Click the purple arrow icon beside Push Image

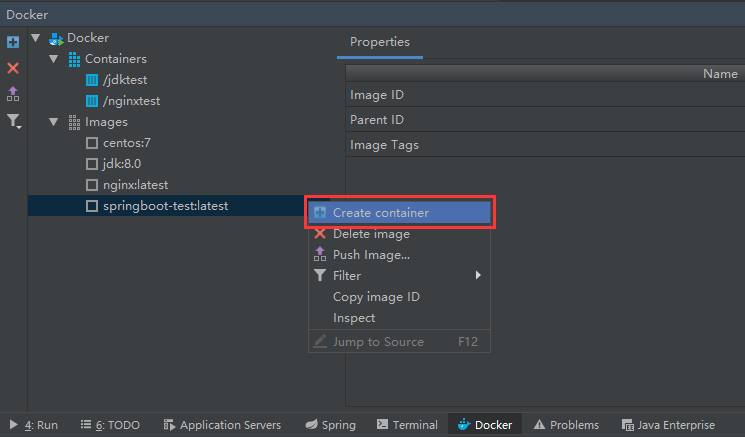click(x=320, y=254)
